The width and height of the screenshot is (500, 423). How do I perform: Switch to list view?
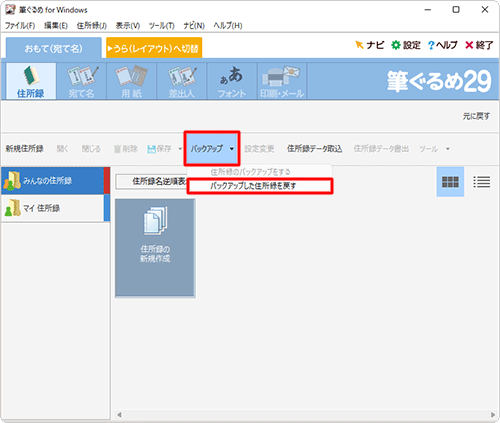482,182
